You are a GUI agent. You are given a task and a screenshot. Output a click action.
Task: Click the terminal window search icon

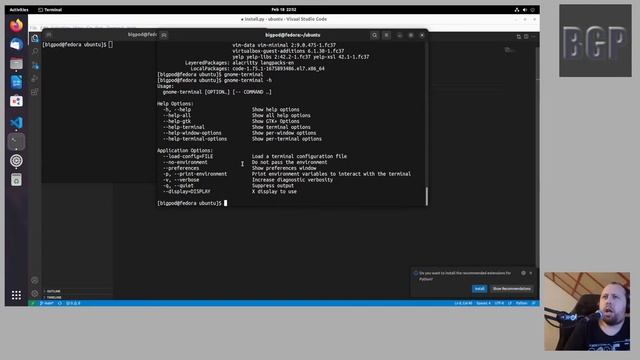click(374, 35)
